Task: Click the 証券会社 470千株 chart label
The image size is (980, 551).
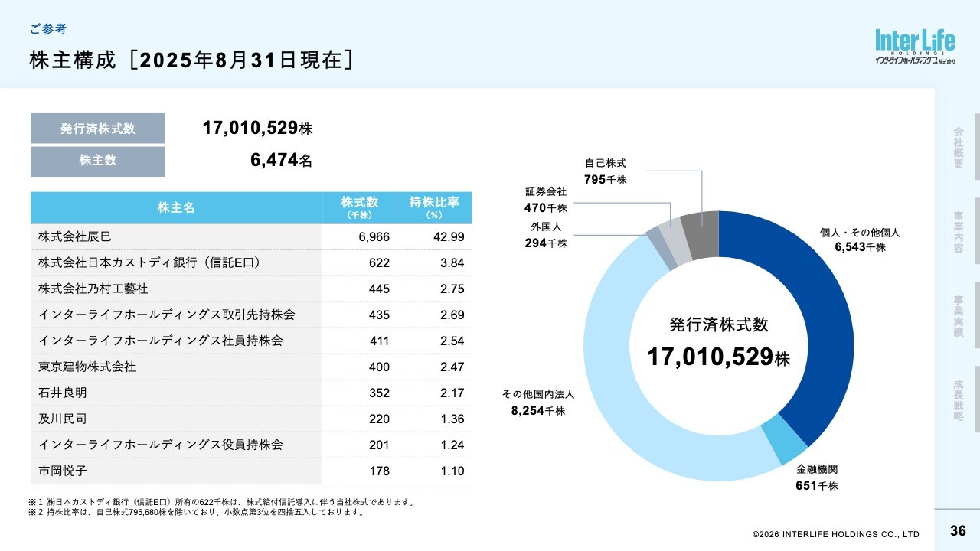Action: tap(545, 200)
